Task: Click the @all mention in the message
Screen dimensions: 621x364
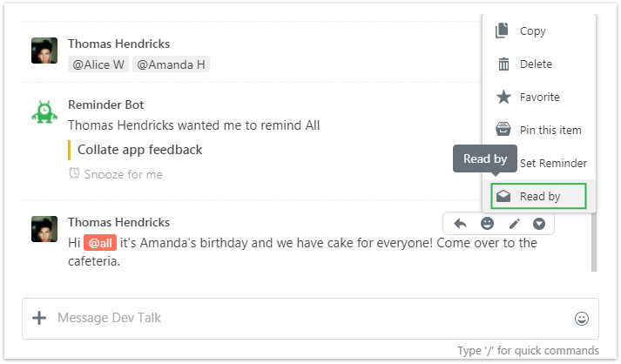Action: [100, 243]
